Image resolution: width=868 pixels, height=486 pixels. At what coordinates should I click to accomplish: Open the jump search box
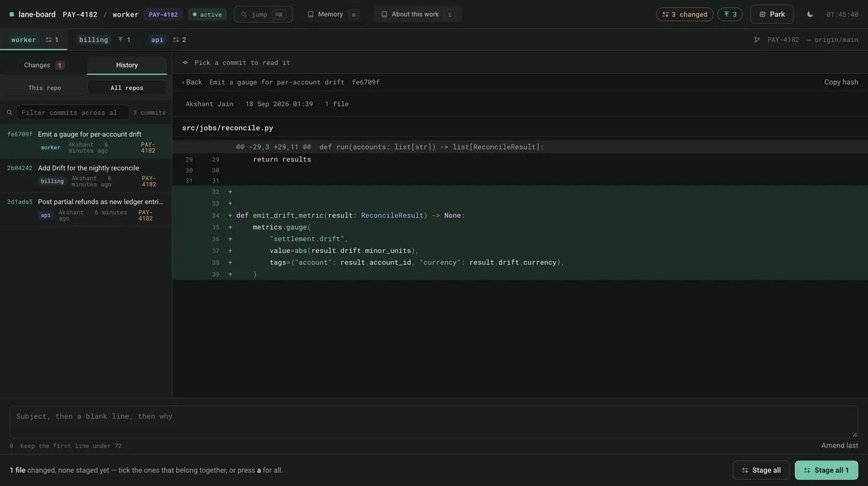263,14
